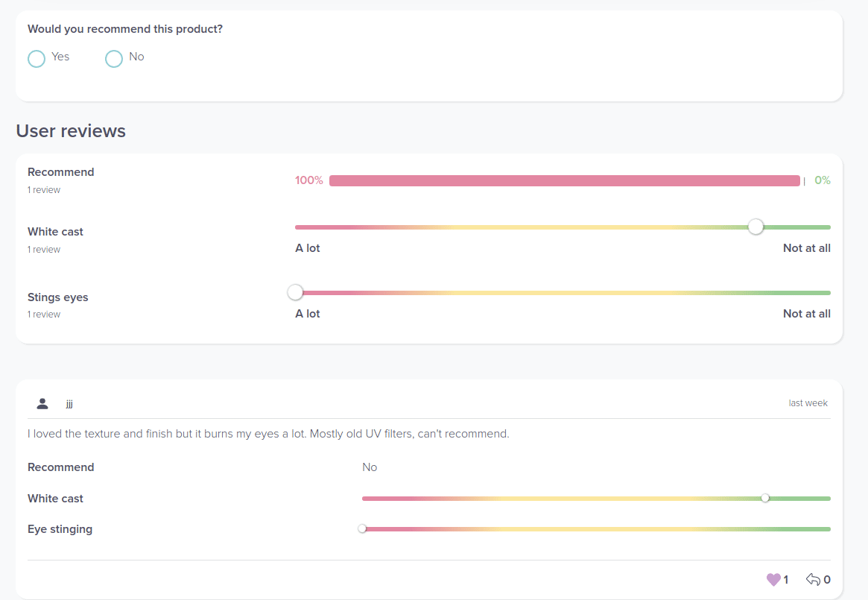This screenshot has width=868, height=600.
Task: Click the pink Recommend percentage bar
Action: [564, 180]
